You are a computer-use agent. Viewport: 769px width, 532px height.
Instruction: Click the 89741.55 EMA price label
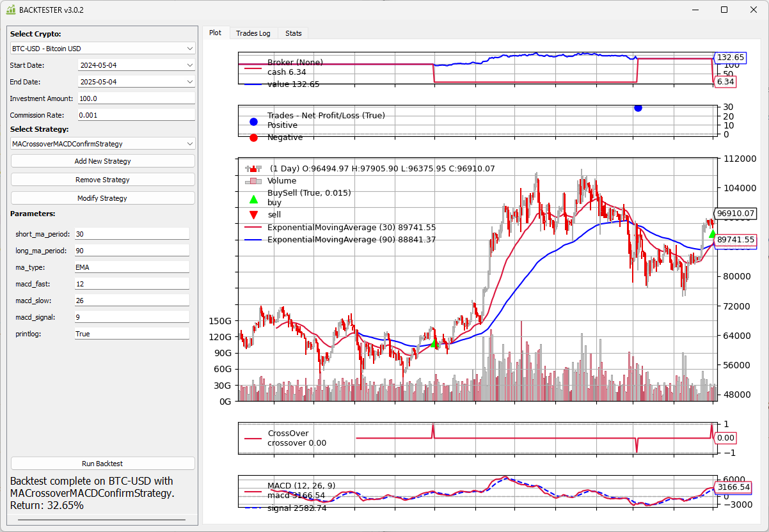tap(735, 240)
